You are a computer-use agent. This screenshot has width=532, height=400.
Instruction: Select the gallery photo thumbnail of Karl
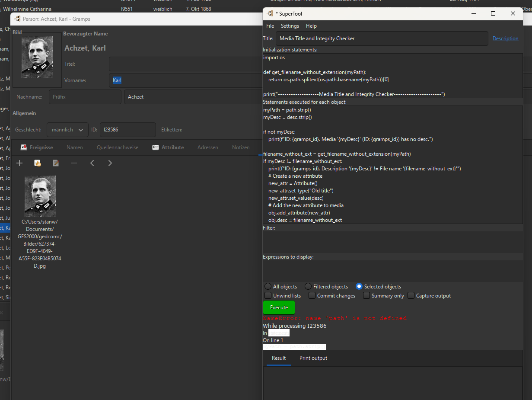40,196
